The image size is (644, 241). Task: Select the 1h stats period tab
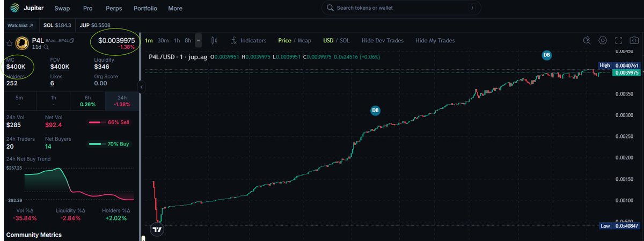(x=54, y=101)
